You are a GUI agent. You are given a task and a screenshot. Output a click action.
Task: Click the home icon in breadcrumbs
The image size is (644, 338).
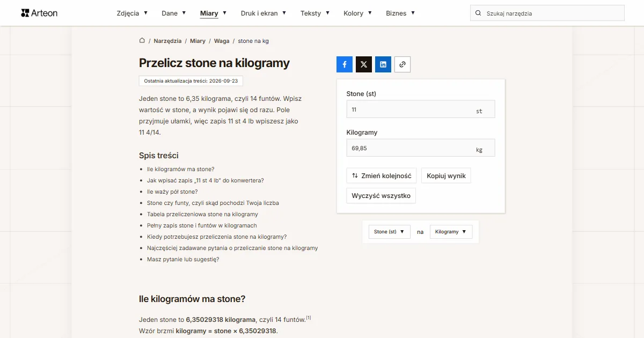tap(142, 41)
